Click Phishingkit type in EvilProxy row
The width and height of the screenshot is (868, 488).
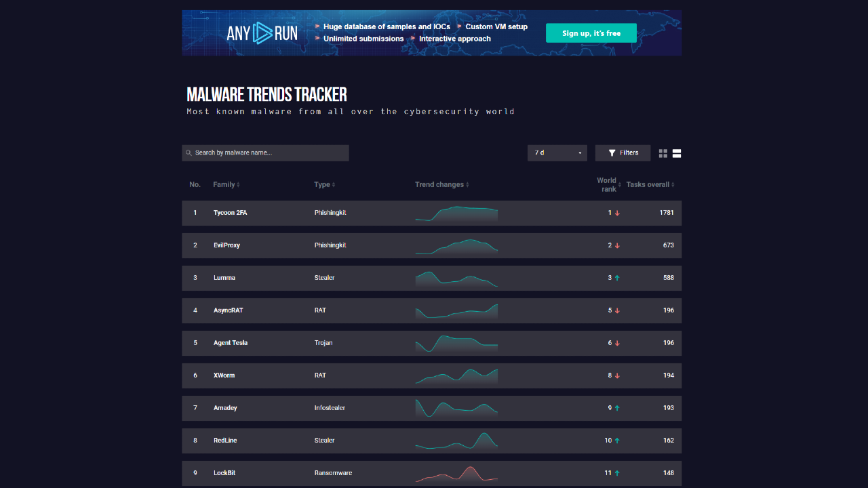[330, 245]
